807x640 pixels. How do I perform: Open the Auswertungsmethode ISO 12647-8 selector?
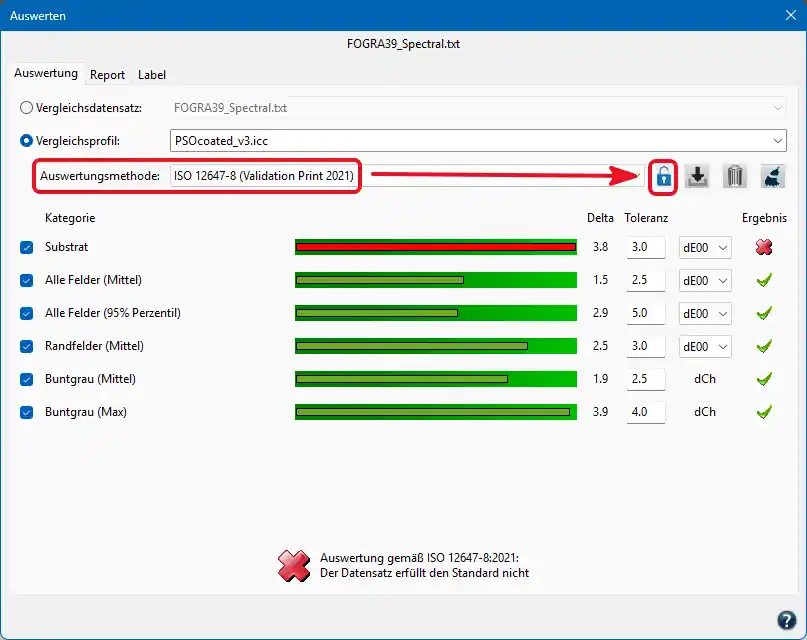[x=407, y=176]
